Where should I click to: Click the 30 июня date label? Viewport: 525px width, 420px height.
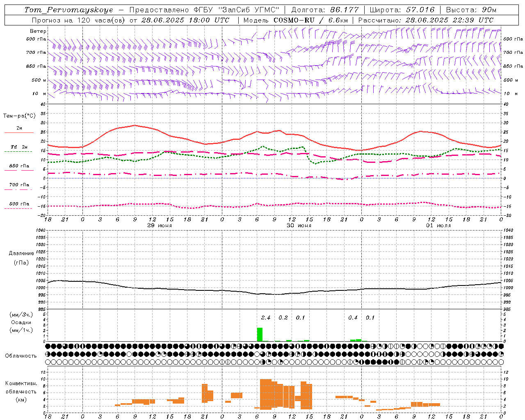click(x=299, y=226)
